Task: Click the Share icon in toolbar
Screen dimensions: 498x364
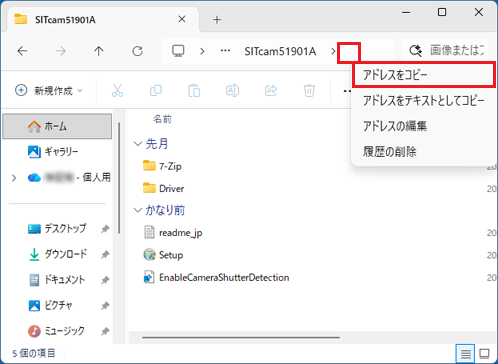Action: [271, 90]
